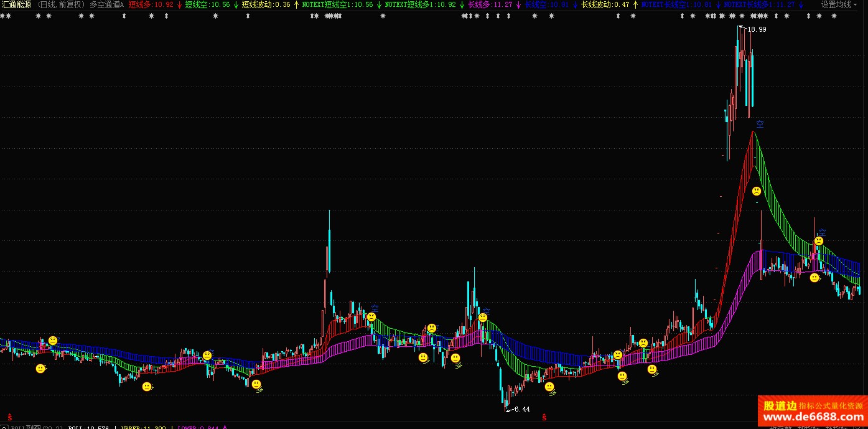This screenshot has height=429, width=868.
Task: Click the blue 空 marker near the peak
Action: click(759, 124)
